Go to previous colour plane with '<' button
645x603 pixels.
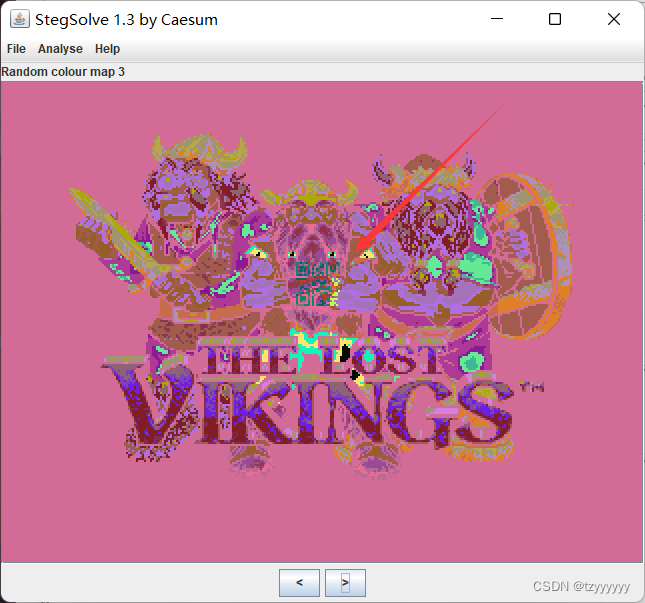coord(299,582)
